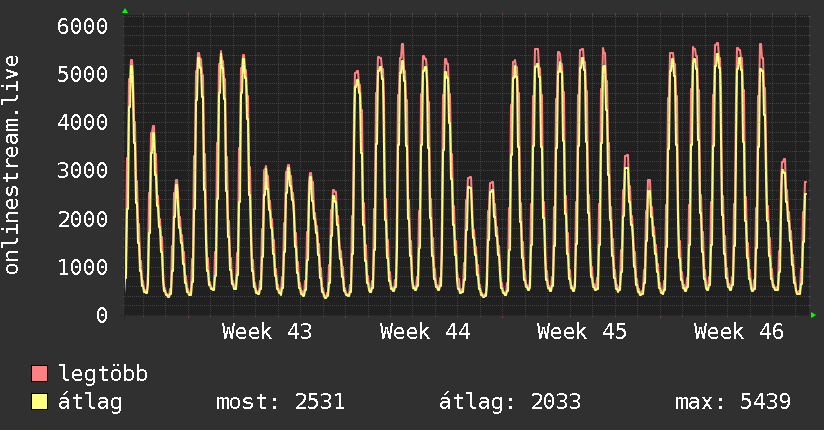Click the 'most: 2531' current value
Image resolution: width=824 pixels, height=430 pixels.
tap(280, 402)
